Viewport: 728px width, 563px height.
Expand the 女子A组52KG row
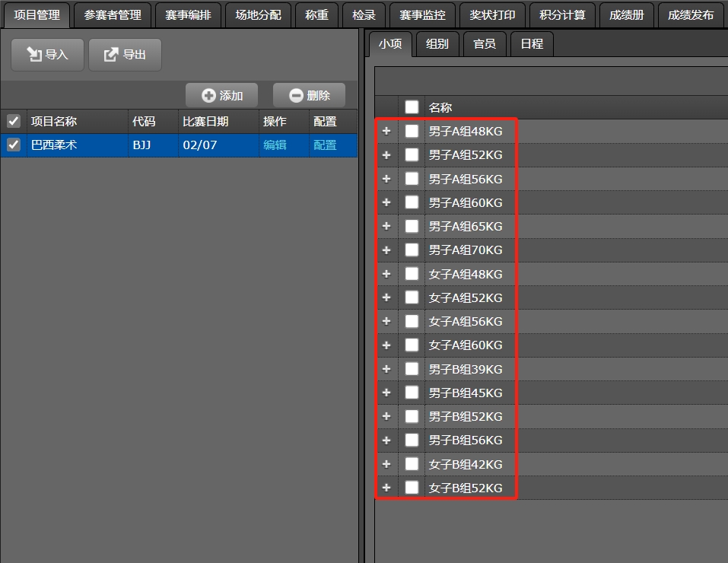click(386, 297)
